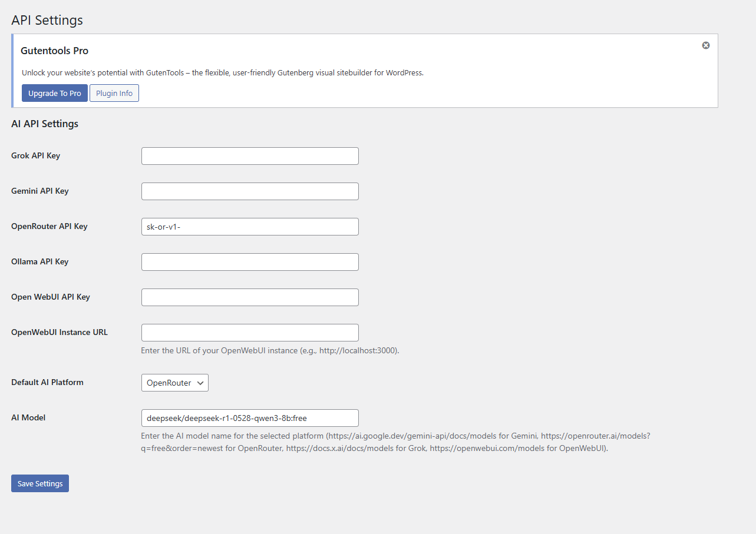Viewport: 756px width, 534px height.
Task: Click the AI model name help description
Action: pos(395,442)
